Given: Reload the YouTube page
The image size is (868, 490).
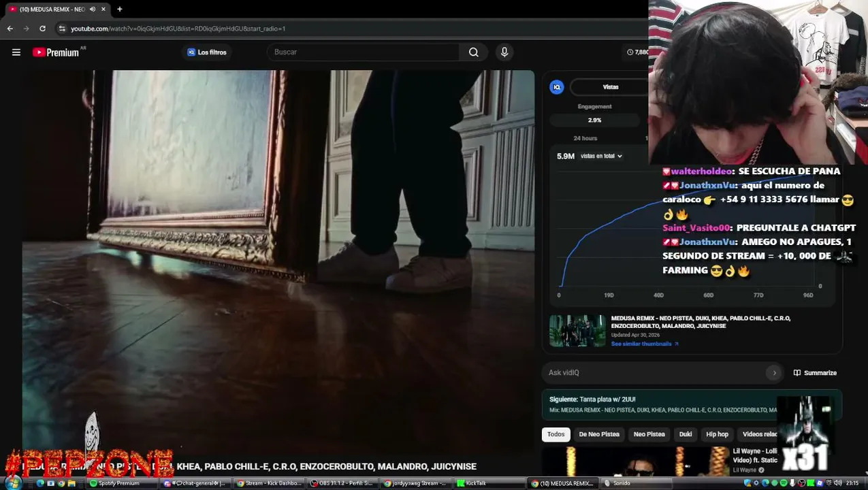Looking at the screenshot, I should [42, 29].
